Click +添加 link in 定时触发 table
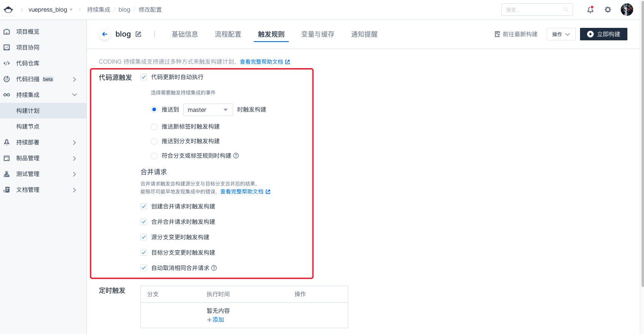 pyautogui.click(x=215, y=319)
